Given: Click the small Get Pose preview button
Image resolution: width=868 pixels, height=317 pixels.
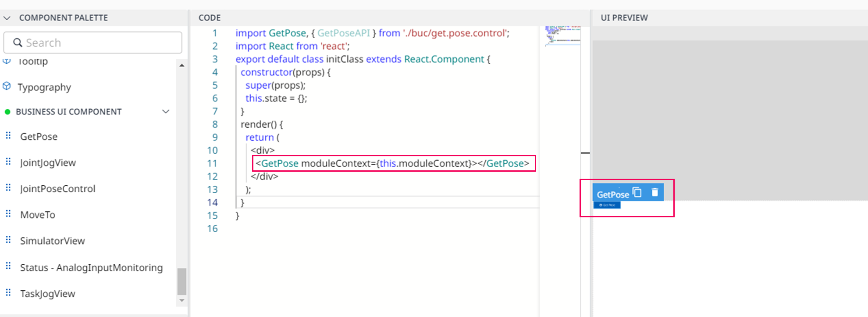Looking at the screenshot, I should coord(607,205).
